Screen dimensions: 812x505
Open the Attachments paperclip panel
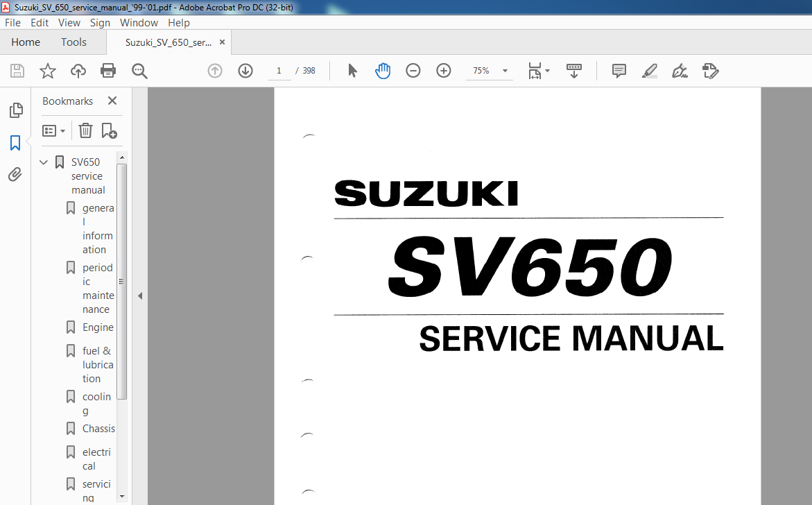pyautogui.click(x=15, y=175)
